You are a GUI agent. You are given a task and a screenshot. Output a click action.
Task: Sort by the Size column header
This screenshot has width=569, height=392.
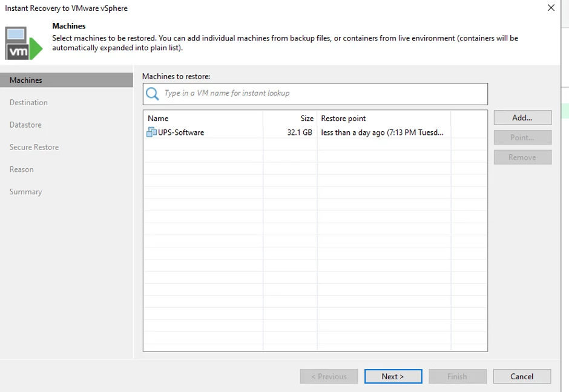(x=290, y=119)
